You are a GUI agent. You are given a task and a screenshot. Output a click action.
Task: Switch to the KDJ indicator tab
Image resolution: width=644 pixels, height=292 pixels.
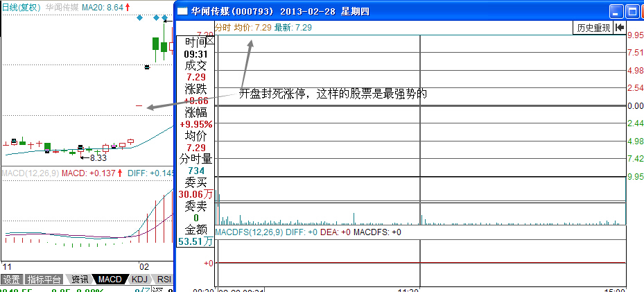[139, 280]
